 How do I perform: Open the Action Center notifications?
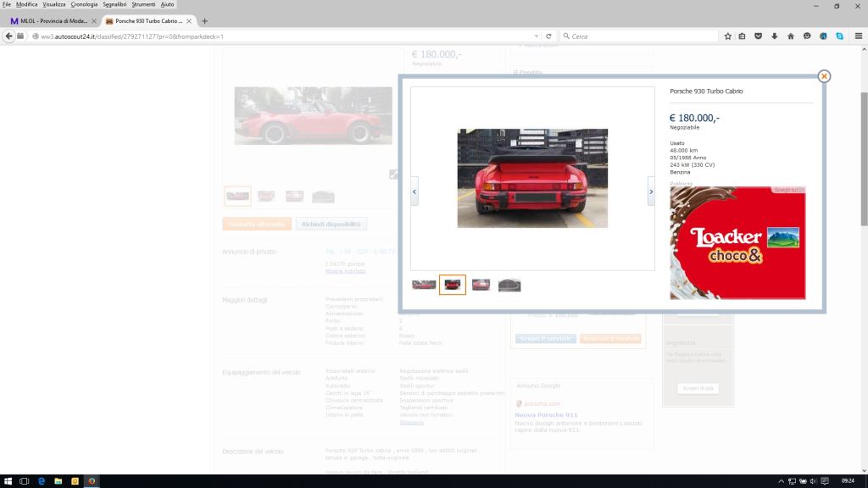tap(825, 481)
